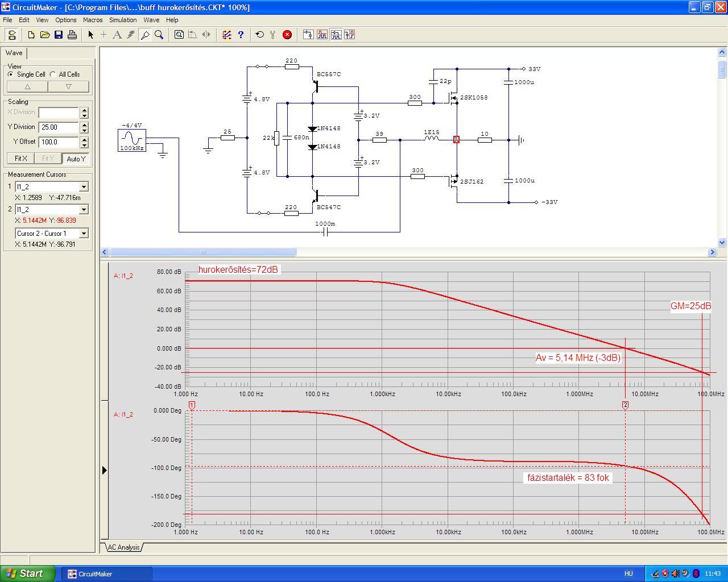
Task: Open the Cursor 2 signal dropdown
Action: click(84, 210)
